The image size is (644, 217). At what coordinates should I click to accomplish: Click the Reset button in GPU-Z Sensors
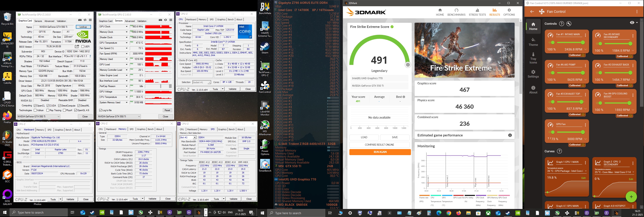[x=167, y=110]
